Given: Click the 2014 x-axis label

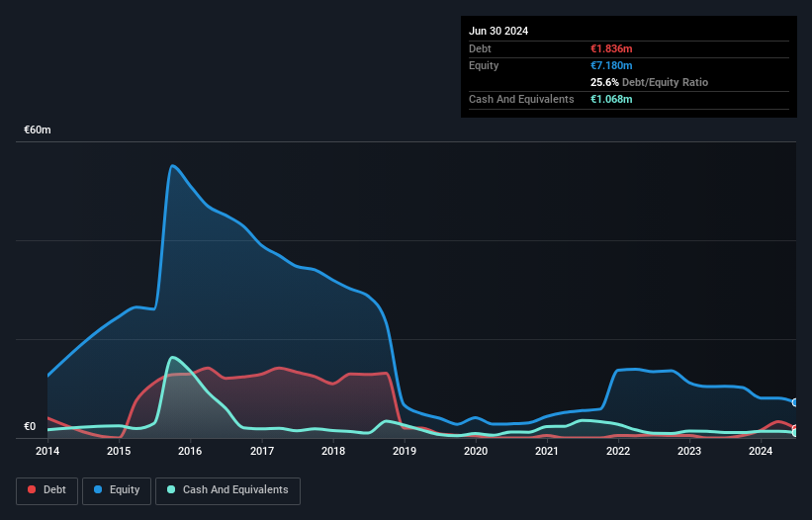Looking at the screenshot, I should [47, 451].
